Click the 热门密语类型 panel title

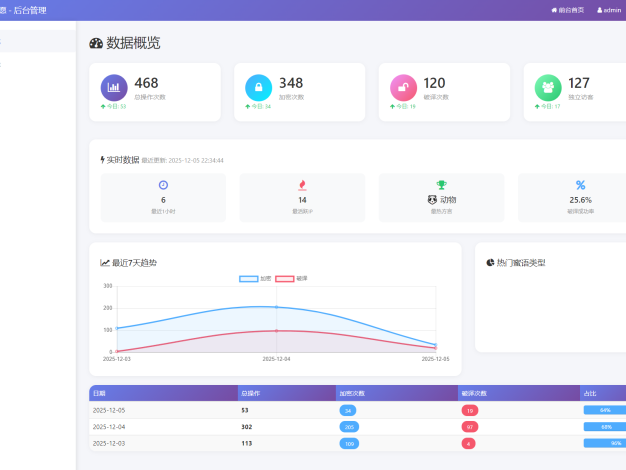[521, 263]
